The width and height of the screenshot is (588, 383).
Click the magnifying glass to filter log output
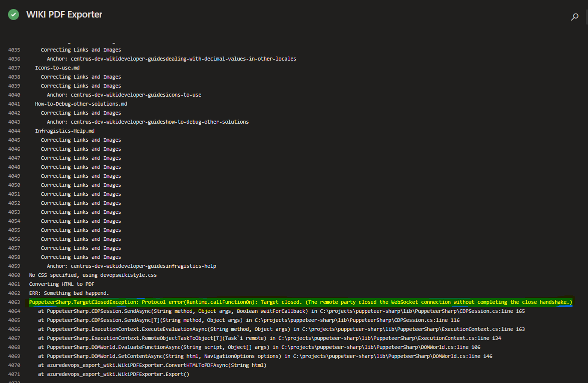click(x=574, y=17)
